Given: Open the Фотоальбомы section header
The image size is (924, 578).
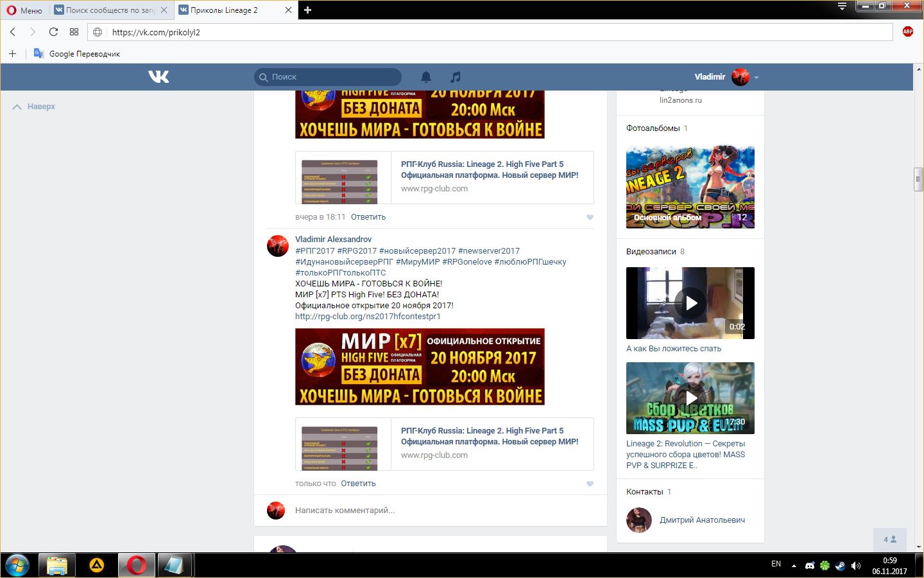Looking at the screenshot, I should point(653,128).
